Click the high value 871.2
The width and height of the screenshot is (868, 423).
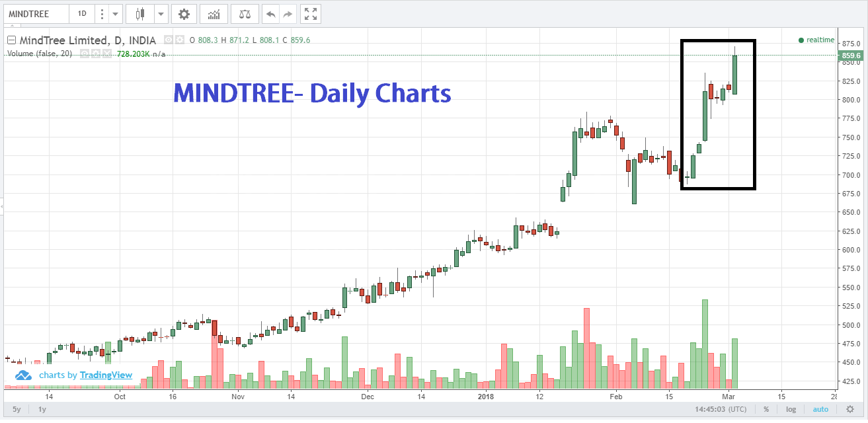click(x=239, y=40)
